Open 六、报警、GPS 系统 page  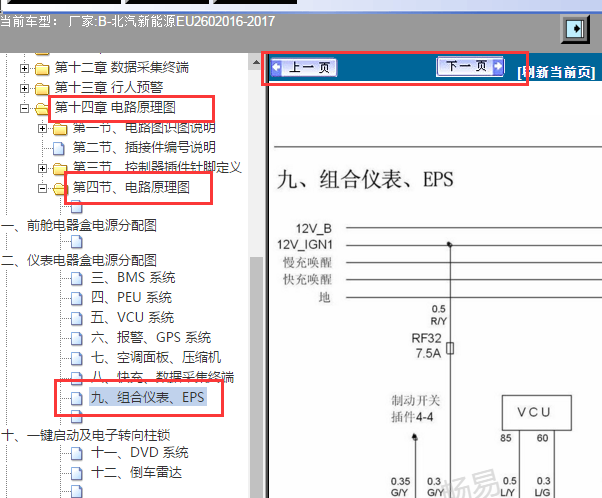click(x=151, y=337)
